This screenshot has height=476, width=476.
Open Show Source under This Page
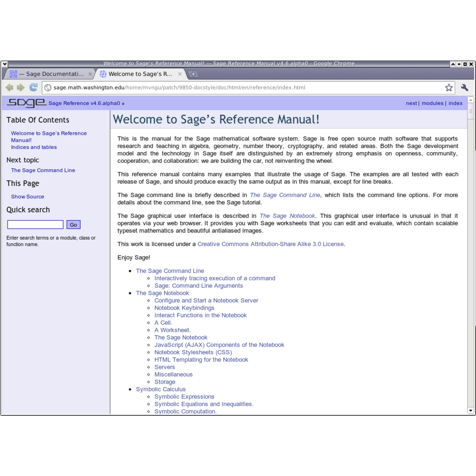coord(28,196)
